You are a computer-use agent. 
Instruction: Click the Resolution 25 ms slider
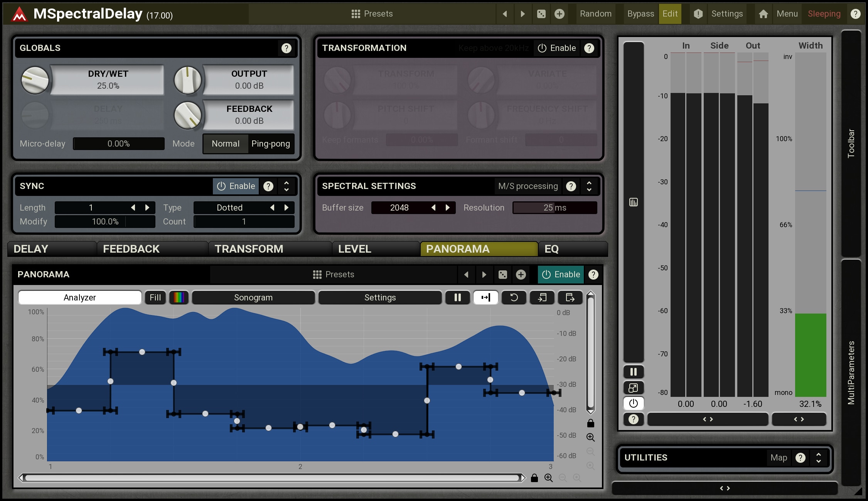pos(555,207)
